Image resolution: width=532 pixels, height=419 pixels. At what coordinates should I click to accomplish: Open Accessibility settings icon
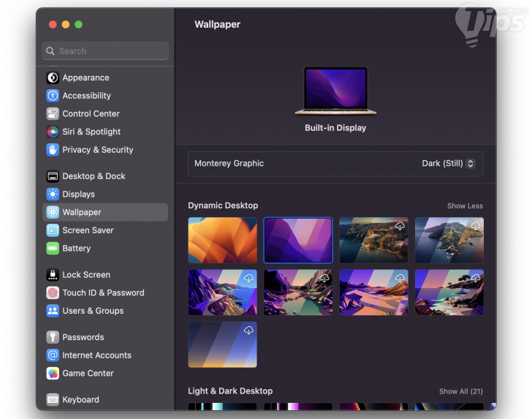click(53, 96)
